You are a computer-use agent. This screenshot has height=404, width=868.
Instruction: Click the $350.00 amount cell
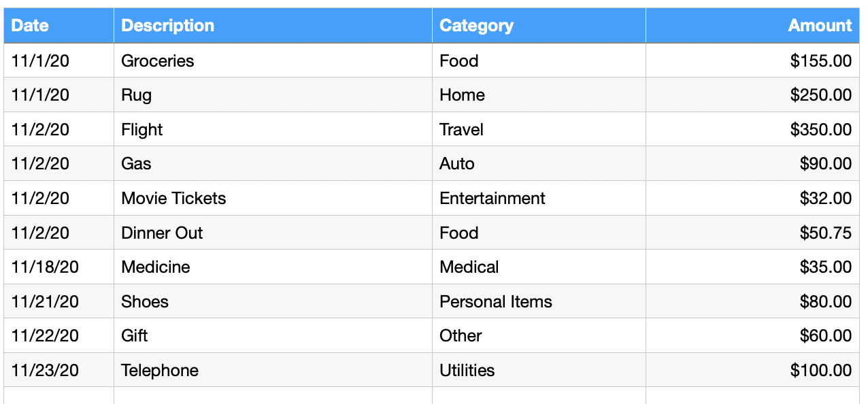coord(820,130)
